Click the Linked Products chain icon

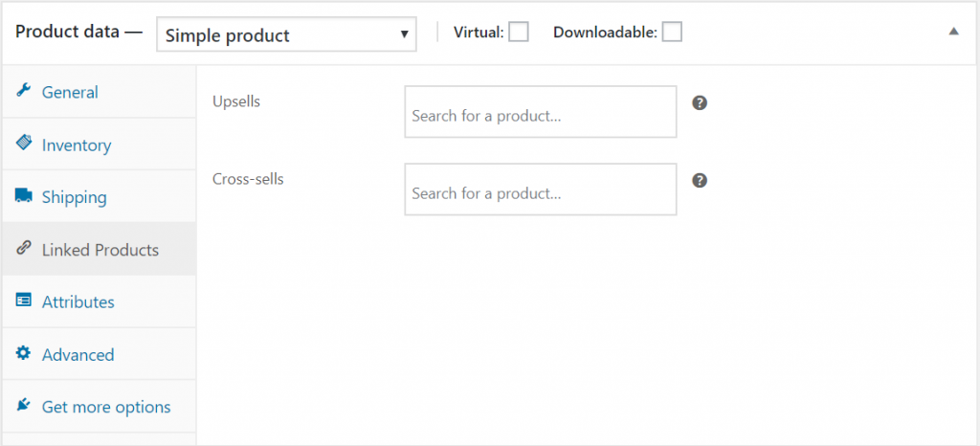(x=23, y=249)
